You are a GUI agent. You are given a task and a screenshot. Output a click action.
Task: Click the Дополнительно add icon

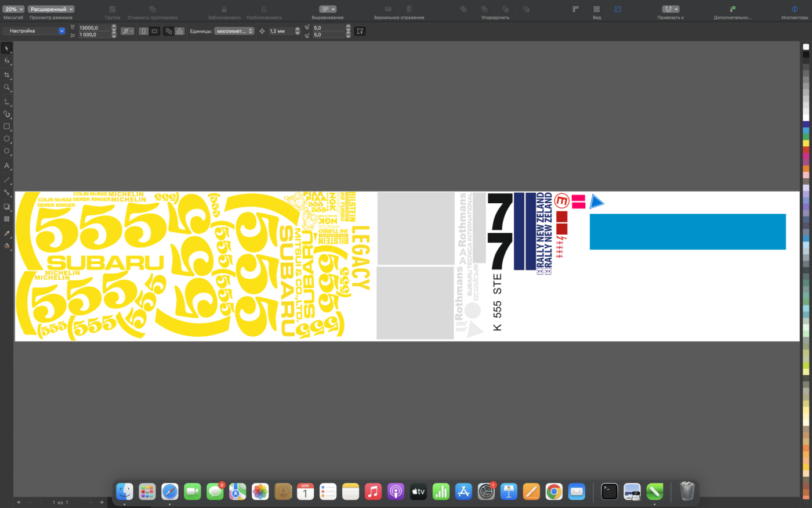(733, 9)
